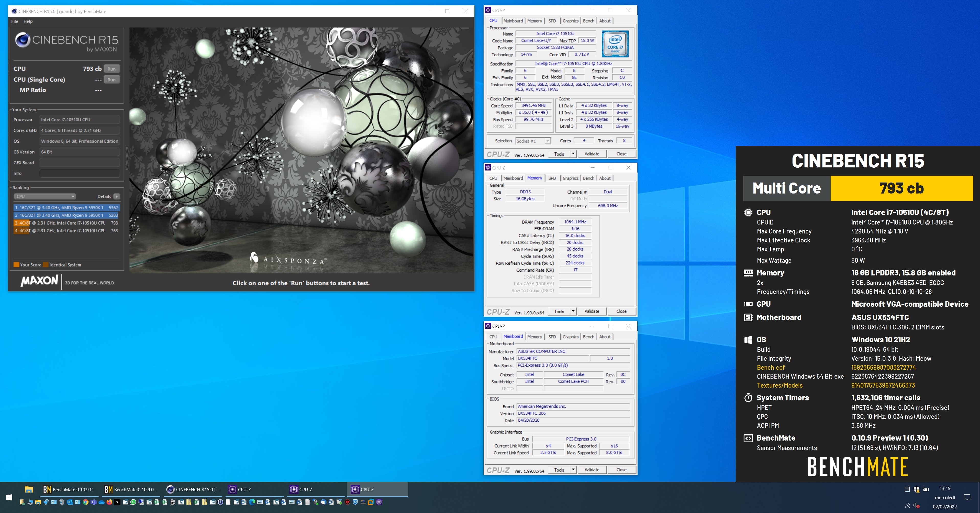The width and height of the screenshot is (980, 513).
Task: Click the Windows Start button
Action: click(x=9, y=497)
